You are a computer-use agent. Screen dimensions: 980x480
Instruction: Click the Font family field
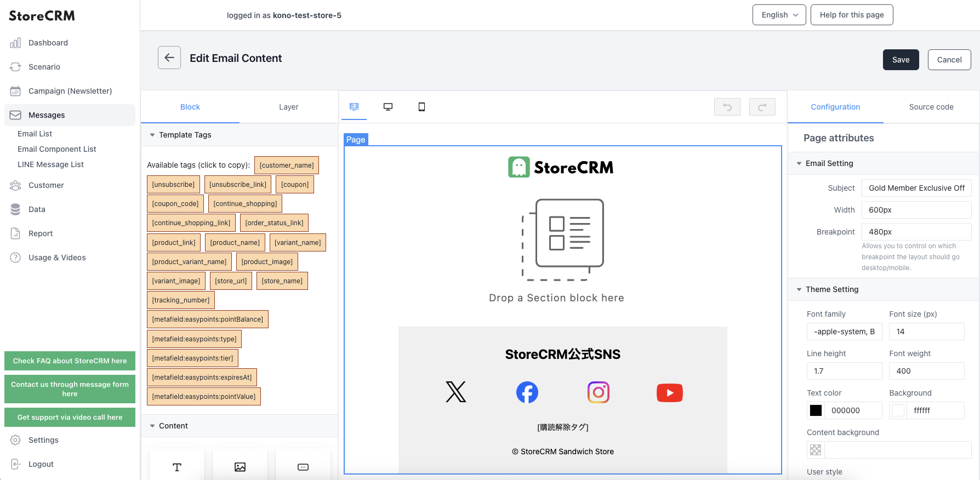844,332
